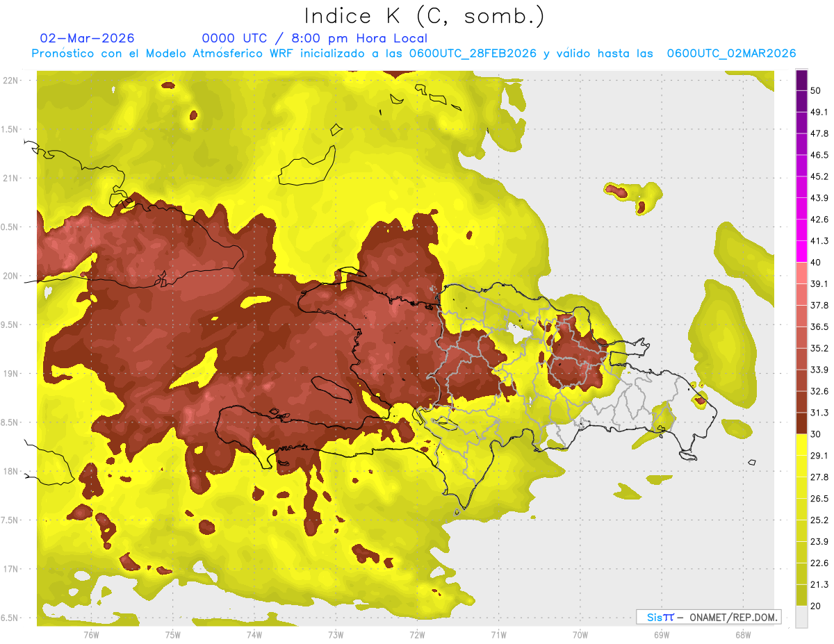This screenshot has height=644, width=834.
Task: Click the colorbar value '26.5'
Action: pyautogui.click(x=819, y=498)
